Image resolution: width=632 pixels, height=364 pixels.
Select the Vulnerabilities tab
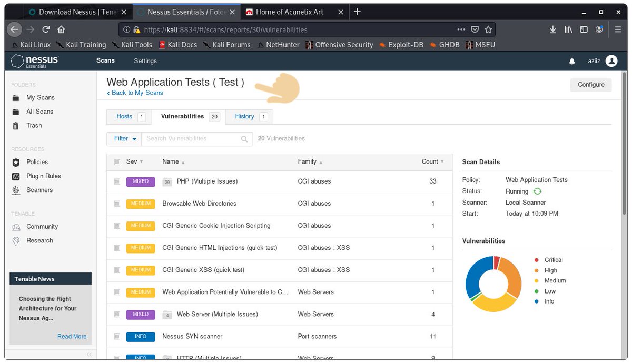pyautogui.click(x=189, y=116)
